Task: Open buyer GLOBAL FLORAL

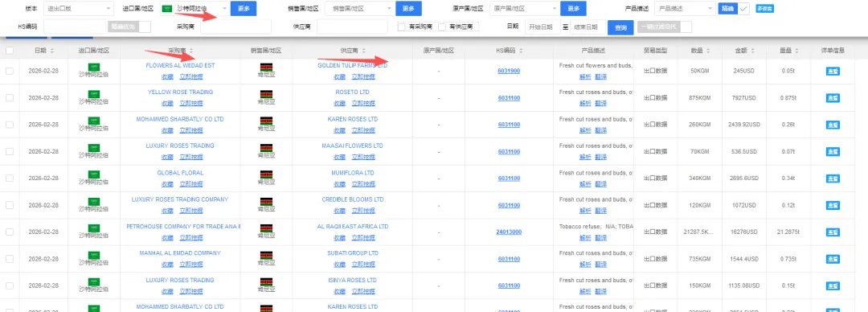Action: (181, 173)
